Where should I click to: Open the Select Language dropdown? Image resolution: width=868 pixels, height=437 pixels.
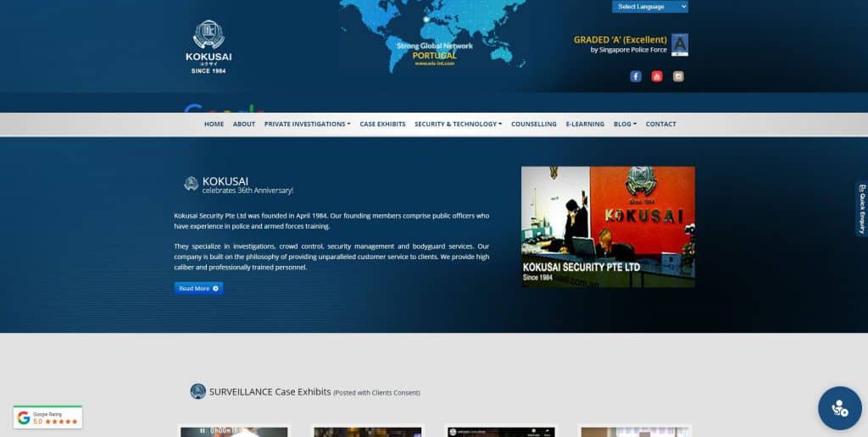pos(650,7)
